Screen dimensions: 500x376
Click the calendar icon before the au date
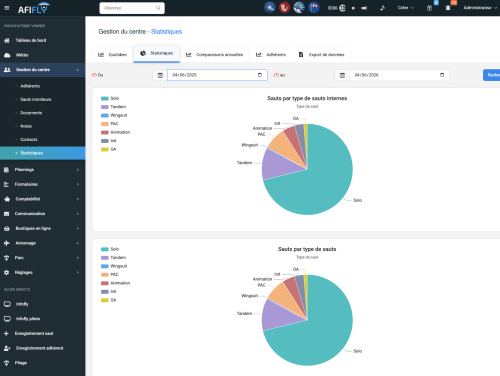tap(342, 75)
